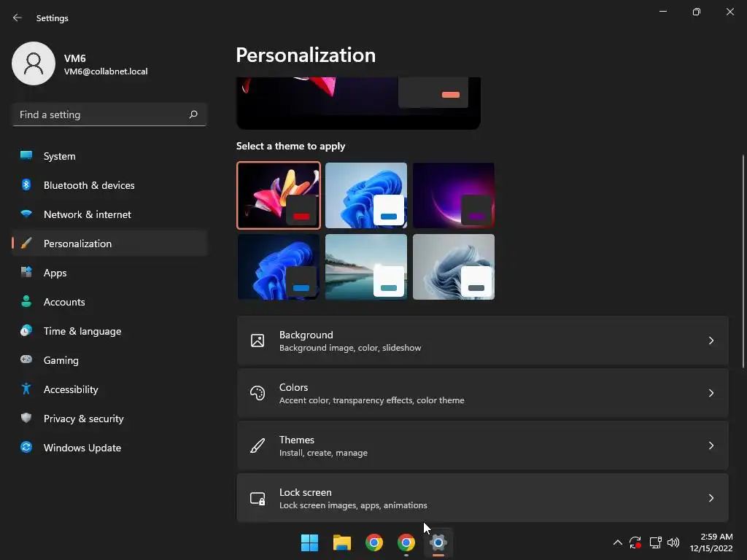The image size is (747, 560).
Task: Click the Accessibility figure icon in sidebar
Action: click(x=26, y=389)
